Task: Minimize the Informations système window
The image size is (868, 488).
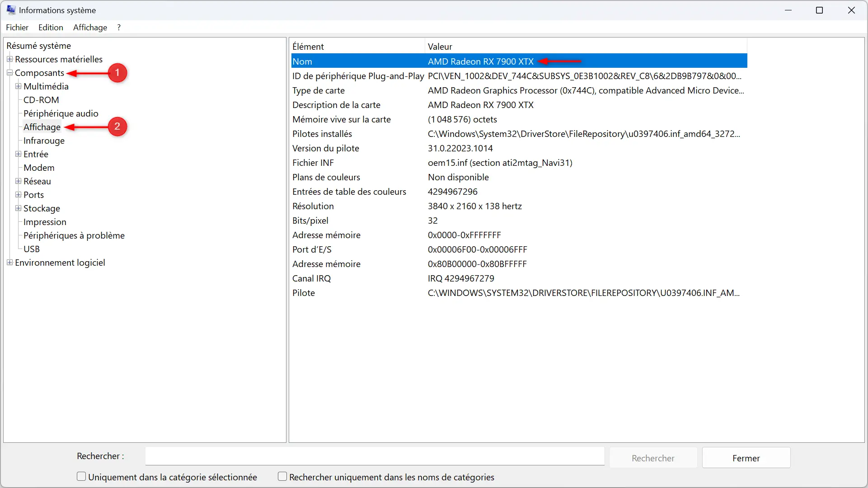Action: point(788,10)
